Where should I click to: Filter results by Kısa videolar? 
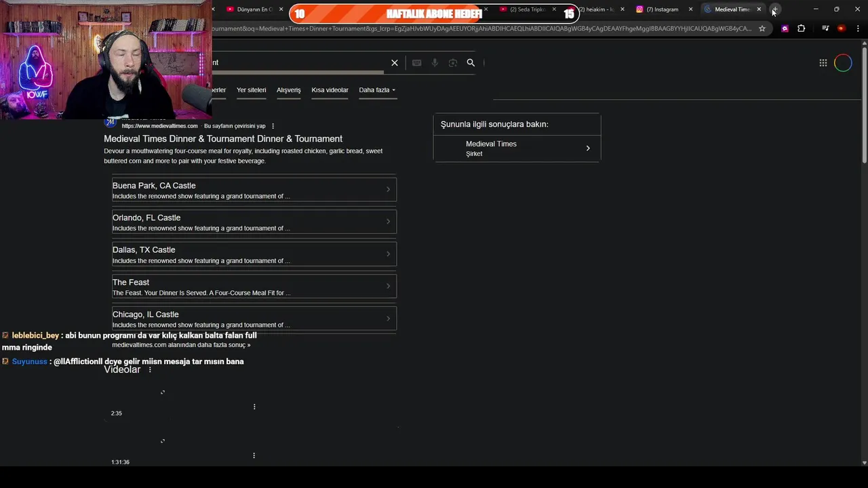coord(330,90)
